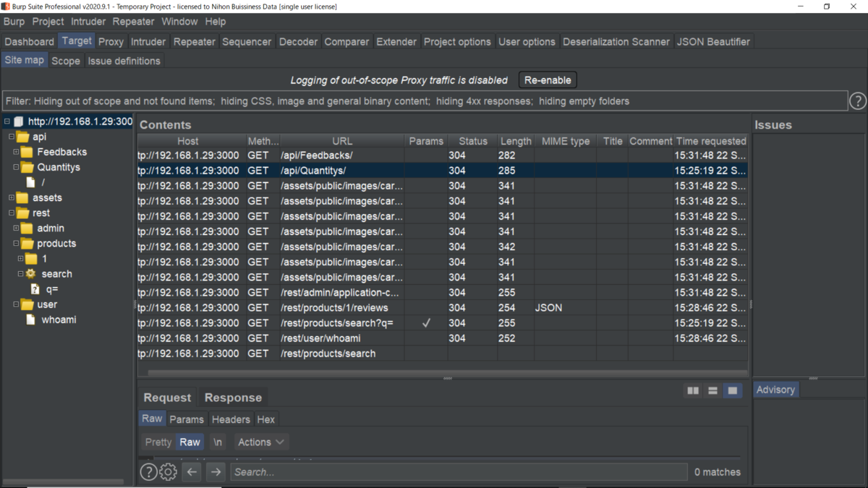Switch to the Proxy tab

[111, 41]
